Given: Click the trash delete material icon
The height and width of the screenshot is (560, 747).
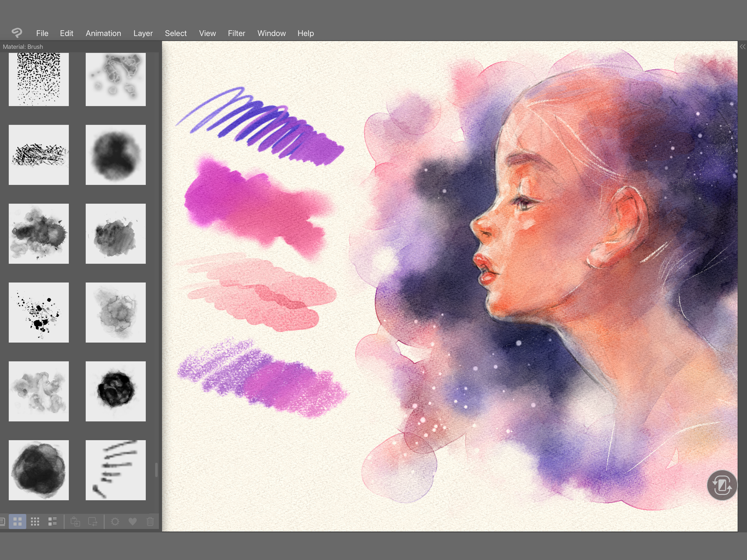Looking at the screenshot, I should click(x=150, y=521).
